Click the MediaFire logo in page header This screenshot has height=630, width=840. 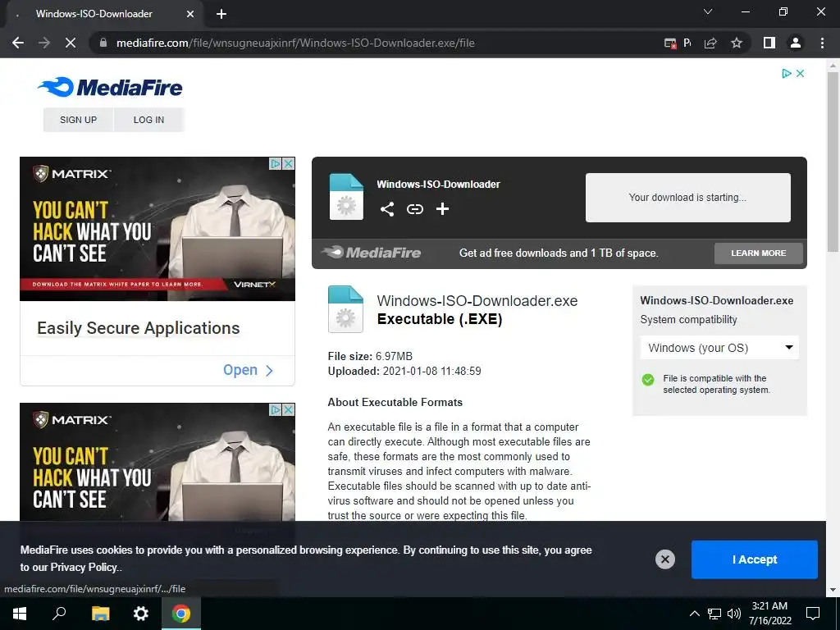pyautogui.click(x=110, y=87)
